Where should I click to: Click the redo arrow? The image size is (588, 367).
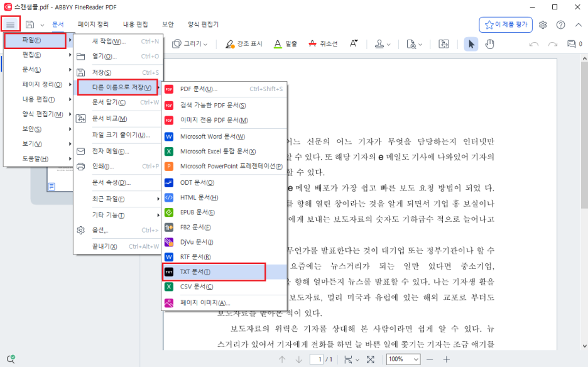click(x=552, y=44)
